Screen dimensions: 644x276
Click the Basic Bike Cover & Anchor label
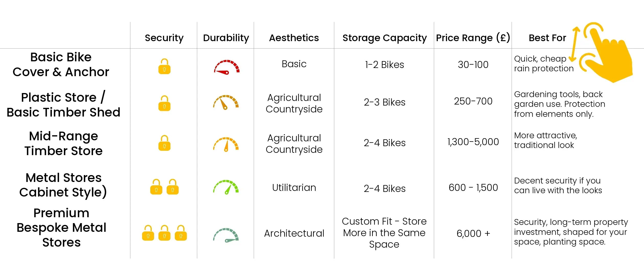point(61,64)
